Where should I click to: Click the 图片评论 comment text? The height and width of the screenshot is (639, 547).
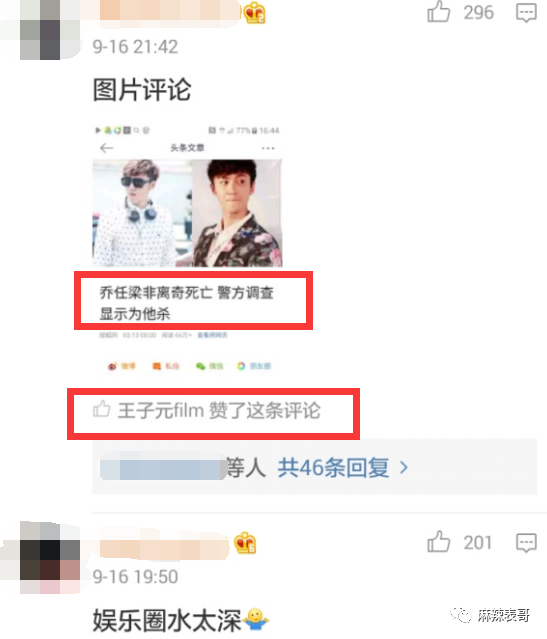pyautogui.click(x=142, y=89)
